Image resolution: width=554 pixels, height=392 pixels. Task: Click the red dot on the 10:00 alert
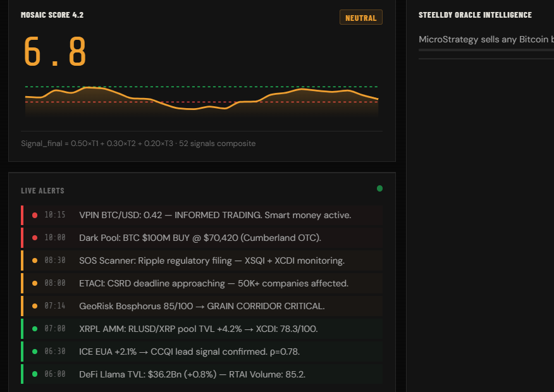click(x=35, y=238)
